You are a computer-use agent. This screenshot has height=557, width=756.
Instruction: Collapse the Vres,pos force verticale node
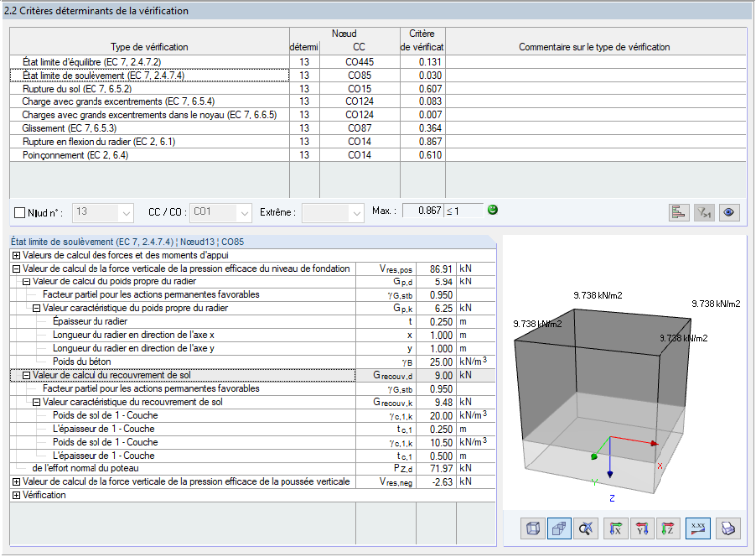coord(16,269)
